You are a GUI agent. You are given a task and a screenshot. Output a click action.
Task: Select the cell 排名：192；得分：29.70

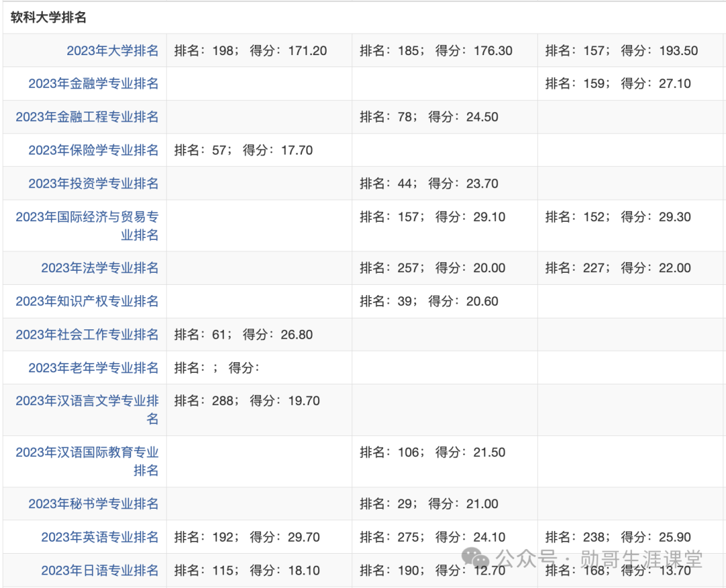(x=259, y=537)
